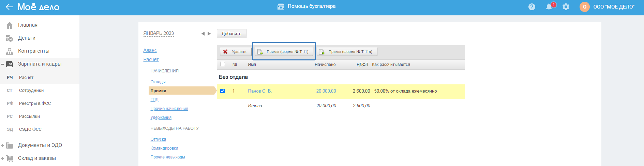644x166 pixels.
Task: Open the Деньги section icon
Action: tap(10, 38)
